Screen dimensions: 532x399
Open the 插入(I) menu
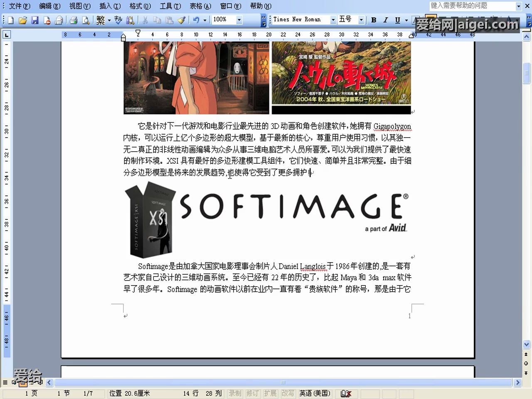pos(110,6)
